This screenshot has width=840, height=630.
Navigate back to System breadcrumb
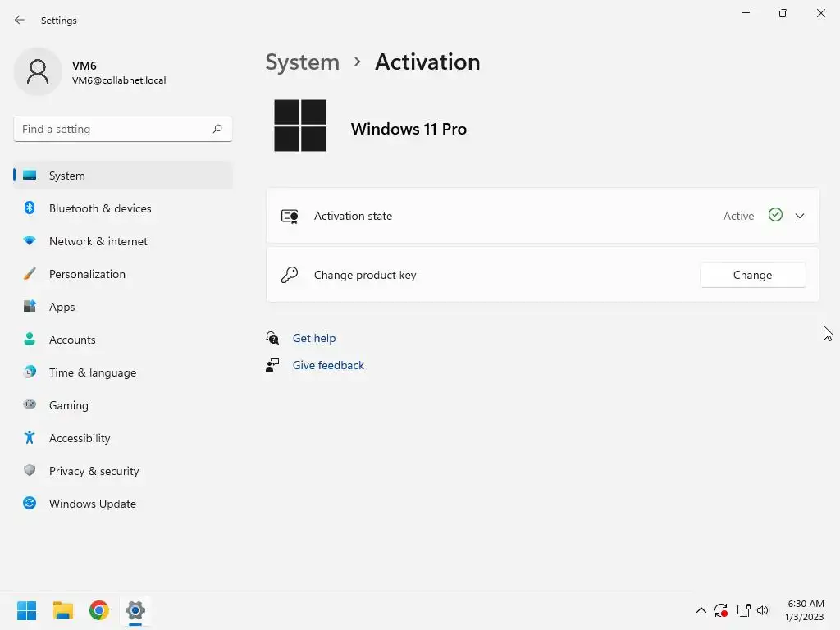tap(302, 62)
